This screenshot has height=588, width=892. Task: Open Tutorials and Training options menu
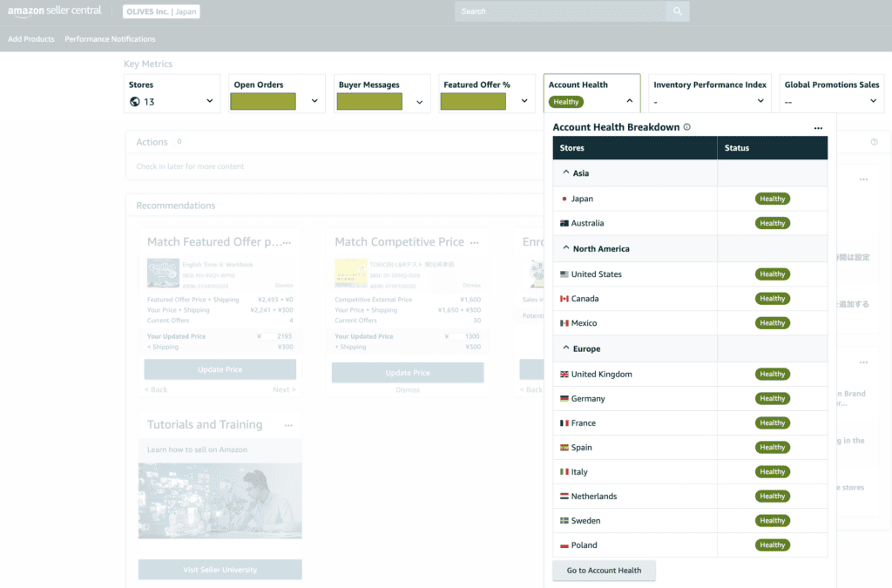[x=288, y=425]
